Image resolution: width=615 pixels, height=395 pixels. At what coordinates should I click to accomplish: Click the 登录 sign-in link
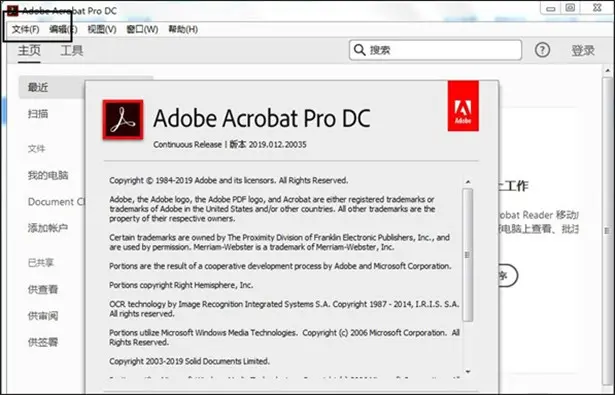coord(583,50)
